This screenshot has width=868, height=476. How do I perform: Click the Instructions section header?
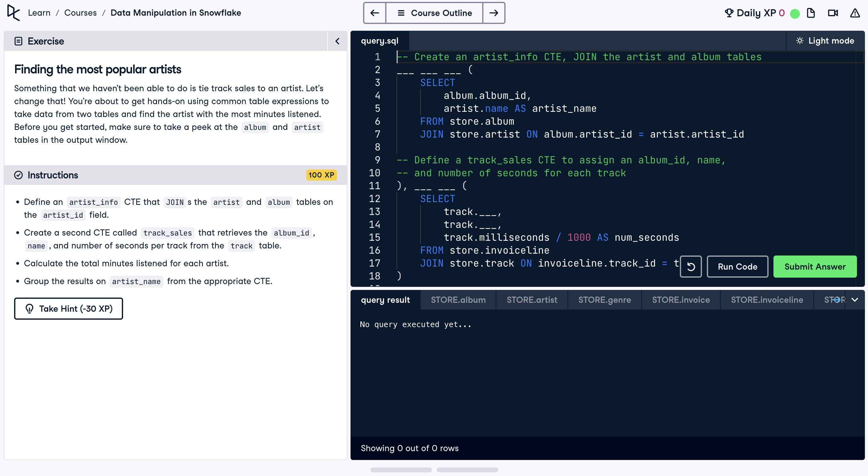point(175,175)
